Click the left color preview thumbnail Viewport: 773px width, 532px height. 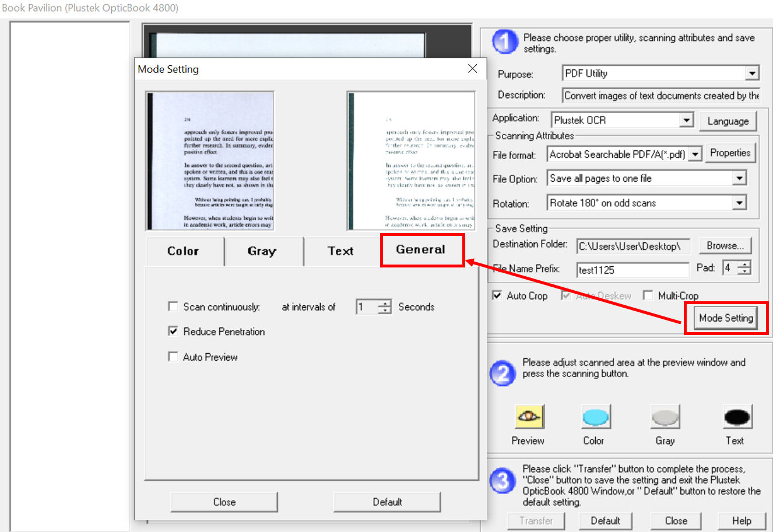pos(210,161)
